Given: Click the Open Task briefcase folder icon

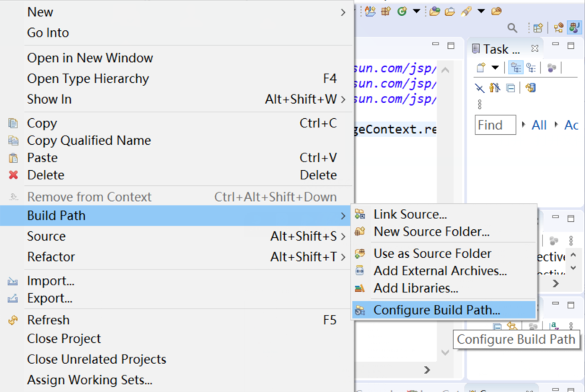Looking at the screenshot, I should (x=450, y=12).
